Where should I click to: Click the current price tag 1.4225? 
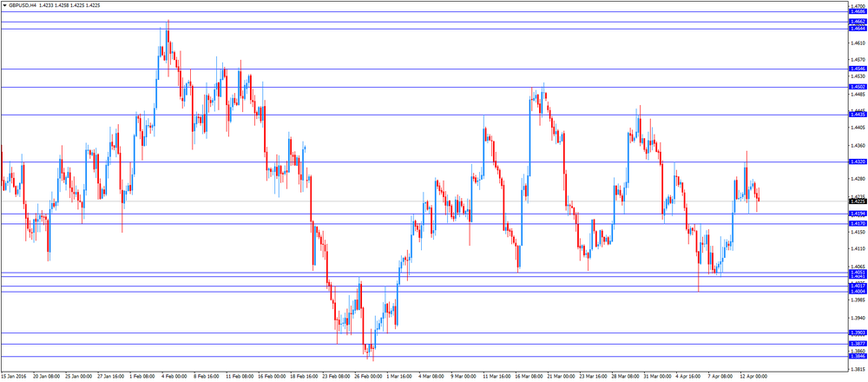click(857, 201)
